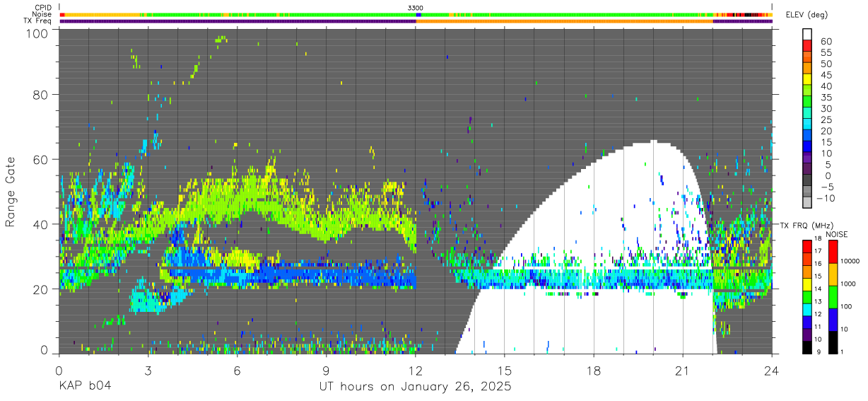868x401 pixels.
Task: Click the TX FRQ legend label 16
Action: point(818,264)
